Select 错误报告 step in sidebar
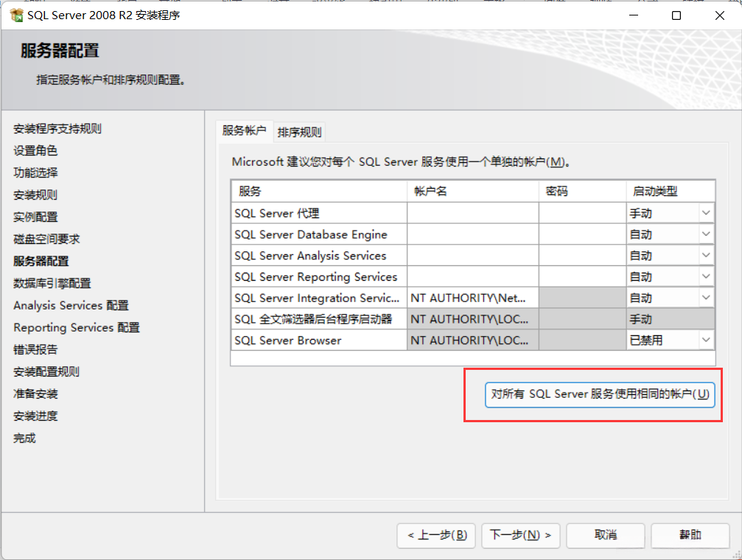The height and width of the screenshot is (560, 742). [x=35, y=350]
